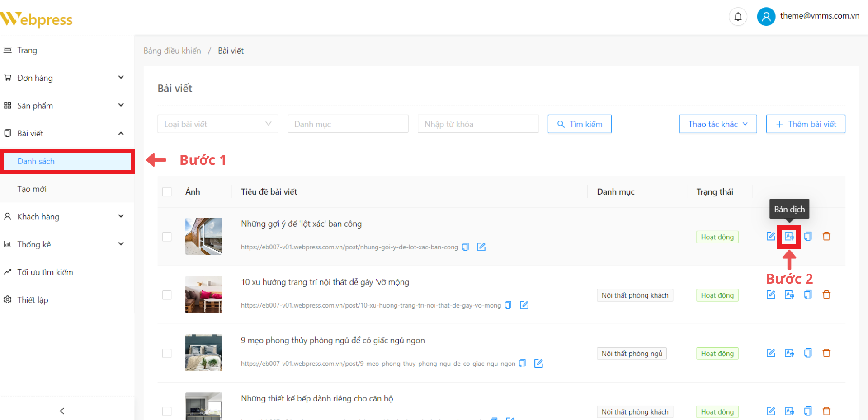
Task: Click the user profile avatar icon
Action: pos(766,17)
